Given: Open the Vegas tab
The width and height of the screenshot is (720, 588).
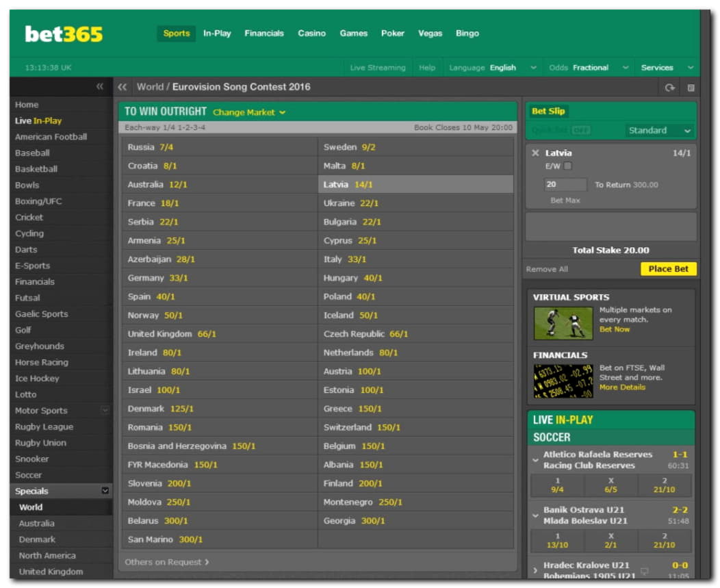Looking at the screenshot, I should click(430, 34).
